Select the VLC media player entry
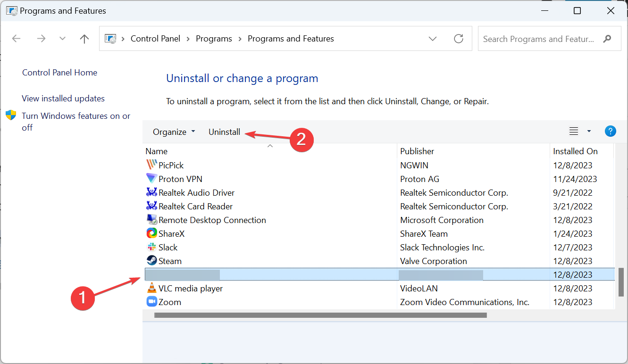 click(379, 288)
